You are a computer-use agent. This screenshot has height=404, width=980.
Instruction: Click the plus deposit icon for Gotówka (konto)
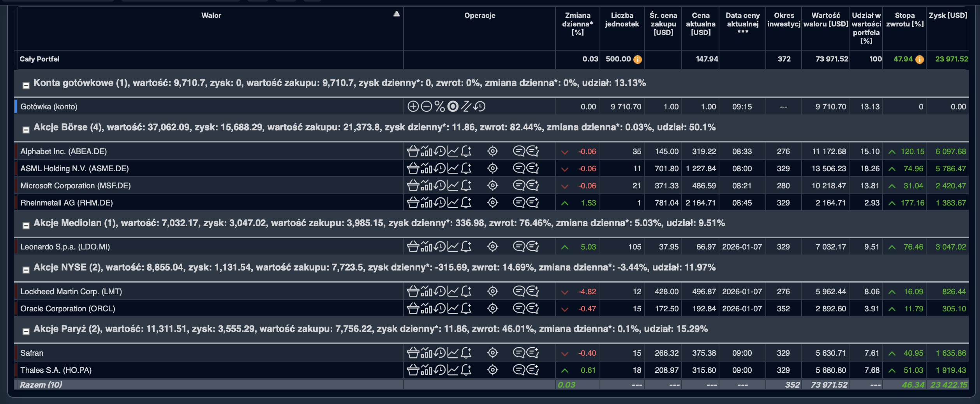click(x=412, y=107)
